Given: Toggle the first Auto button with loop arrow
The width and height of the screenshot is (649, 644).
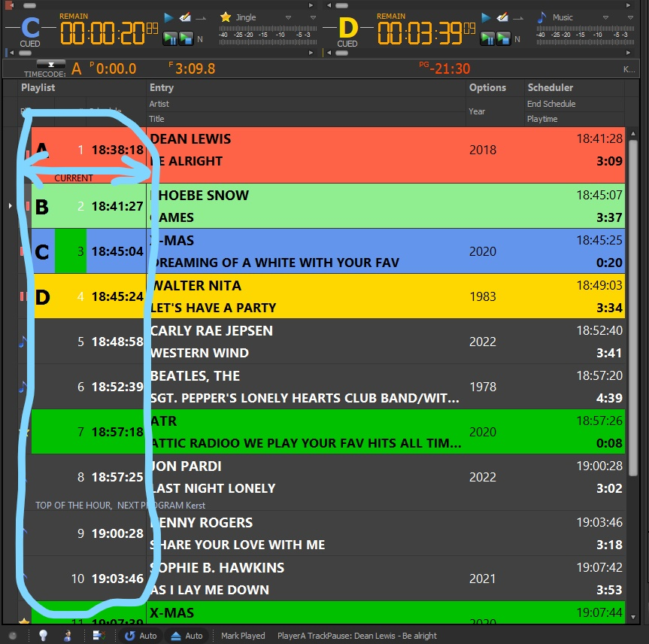Looking at the screenshot, I should coord(141,636).
